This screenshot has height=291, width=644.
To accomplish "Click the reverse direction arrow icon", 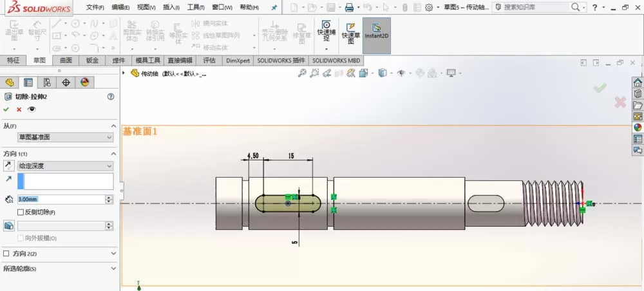I will (8, 166).
